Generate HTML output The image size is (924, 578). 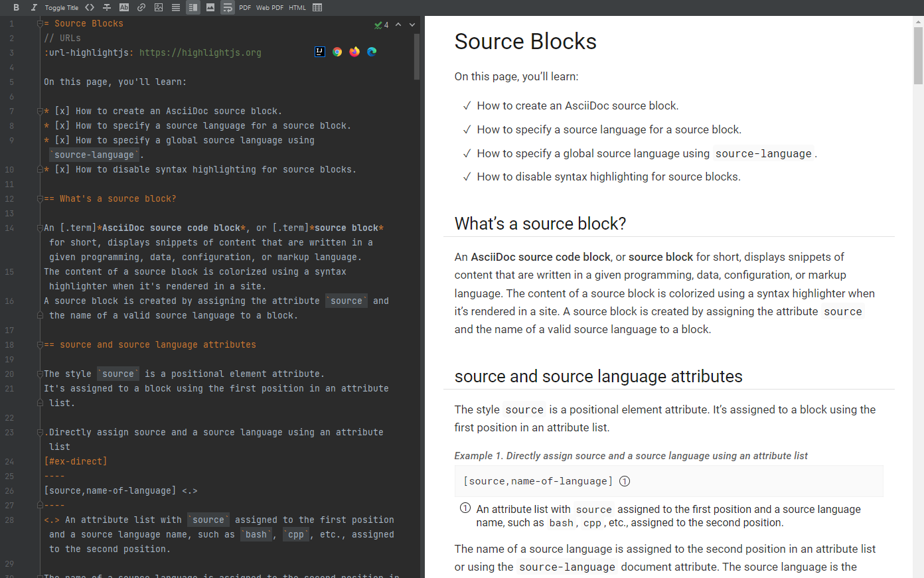(297, 7)
